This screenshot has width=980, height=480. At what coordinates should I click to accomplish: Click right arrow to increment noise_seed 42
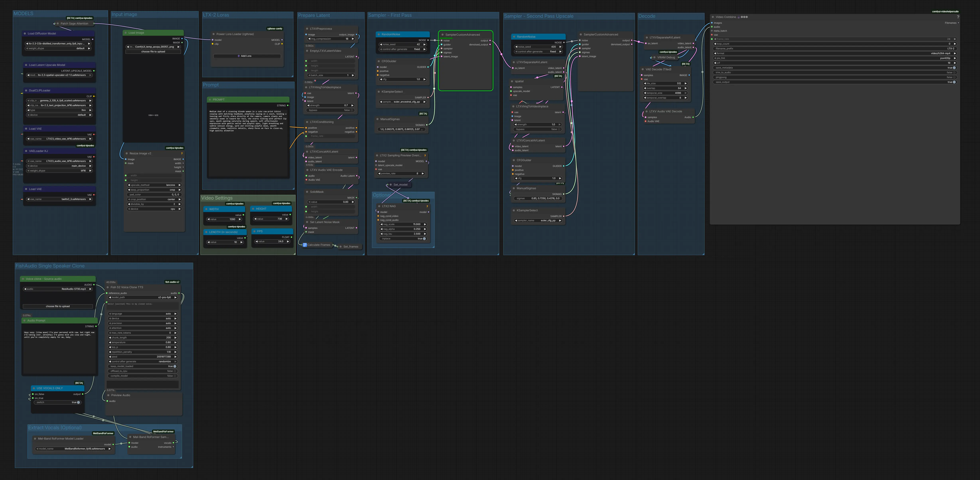pos(425,44)
